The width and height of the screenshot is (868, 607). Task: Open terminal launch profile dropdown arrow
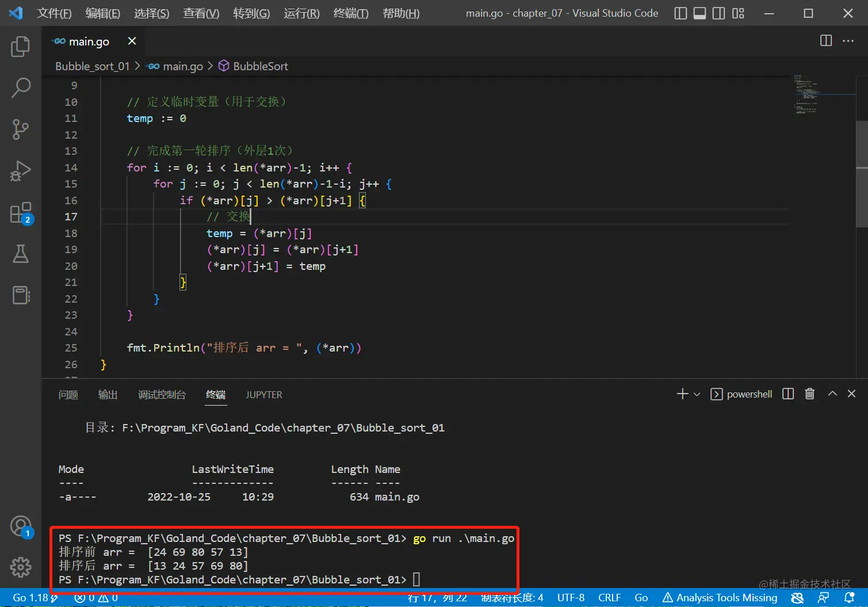tap(697, 394)
